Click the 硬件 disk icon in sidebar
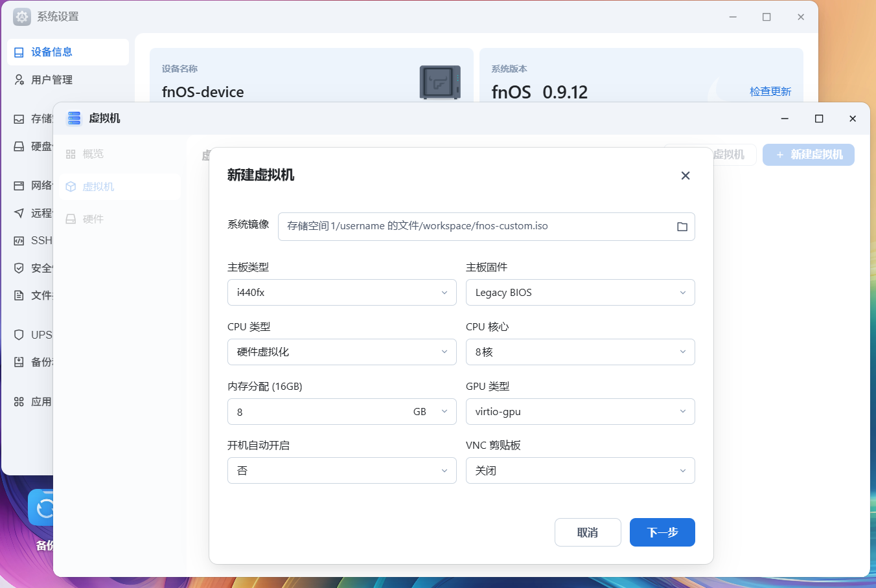876x588 pixels. pos(71,219)
